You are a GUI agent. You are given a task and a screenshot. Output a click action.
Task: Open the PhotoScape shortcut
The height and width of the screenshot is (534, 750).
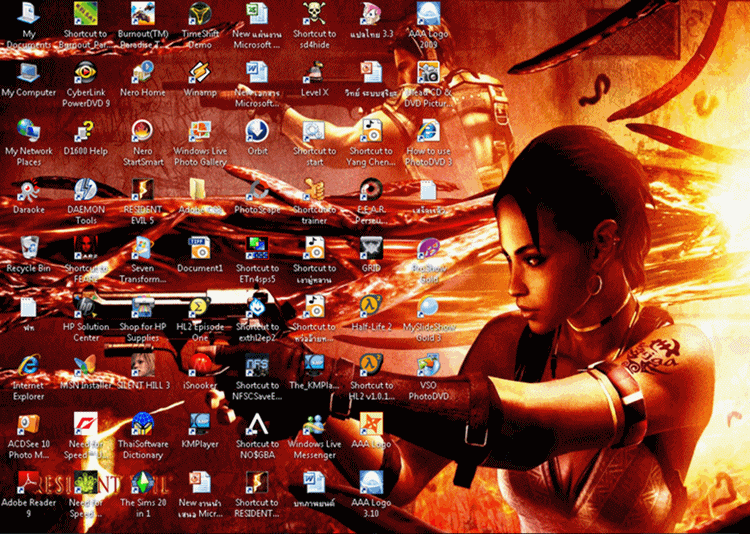pyautogui.click(x=257, y=189)
